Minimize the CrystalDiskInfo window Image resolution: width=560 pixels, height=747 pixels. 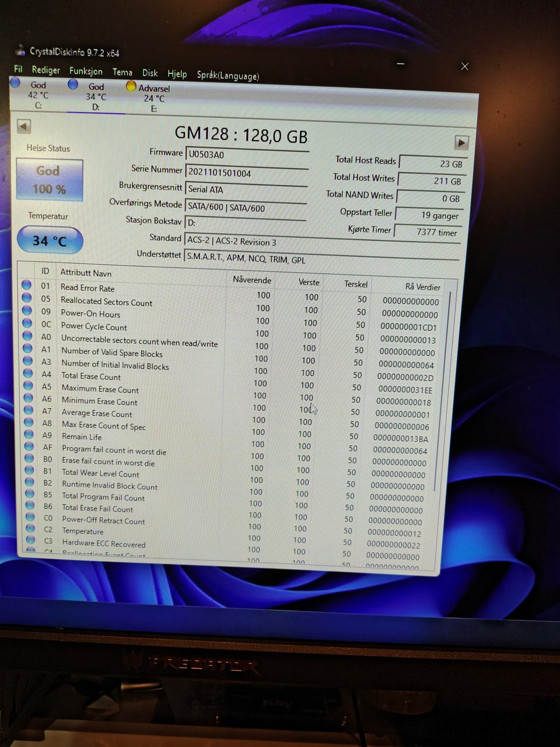click(x=401, y=63)
